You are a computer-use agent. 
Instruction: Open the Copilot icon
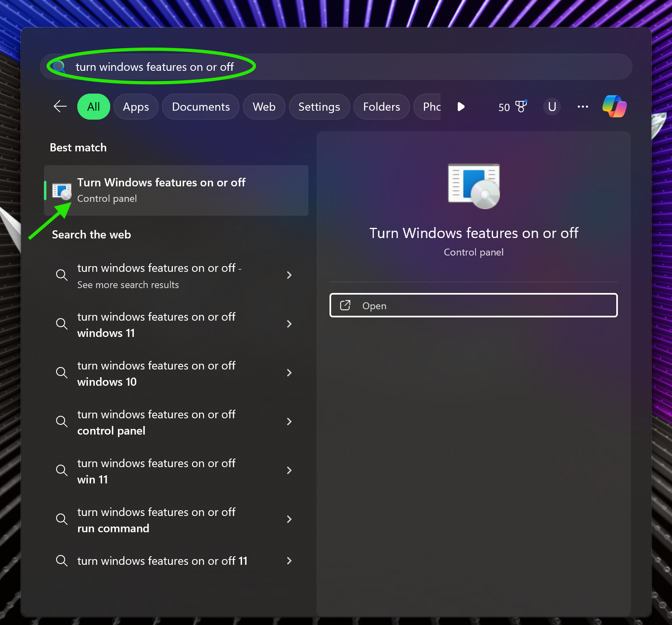click(614, 107)
